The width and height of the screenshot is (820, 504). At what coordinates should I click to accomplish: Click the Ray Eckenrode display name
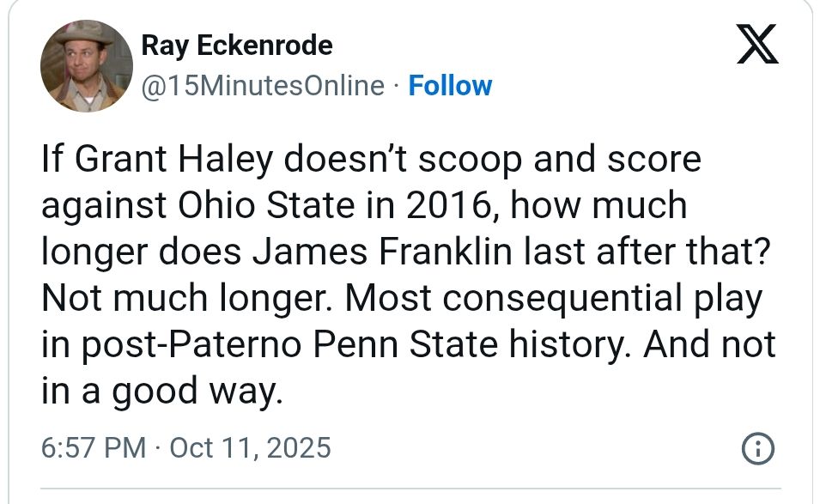(237, 46)
